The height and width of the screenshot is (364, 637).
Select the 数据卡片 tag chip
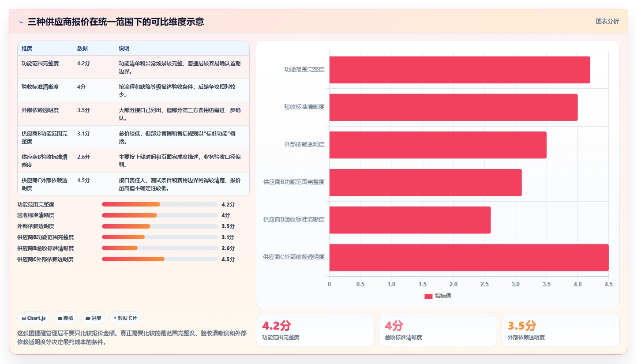tap(125, 318)
